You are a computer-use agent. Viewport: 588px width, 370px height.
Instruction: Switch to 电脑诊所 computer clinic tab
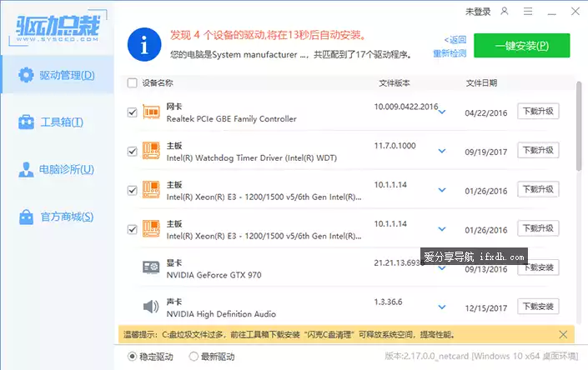click(57, 170)
